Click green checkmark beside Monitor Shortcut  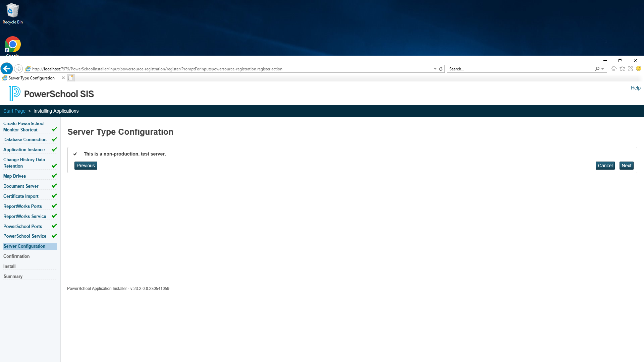[x=54, y=129]
